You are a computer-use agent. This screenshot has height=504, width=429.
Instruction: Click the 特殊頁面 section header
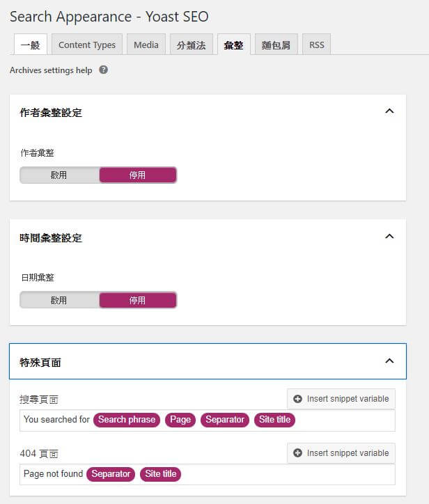208,361
